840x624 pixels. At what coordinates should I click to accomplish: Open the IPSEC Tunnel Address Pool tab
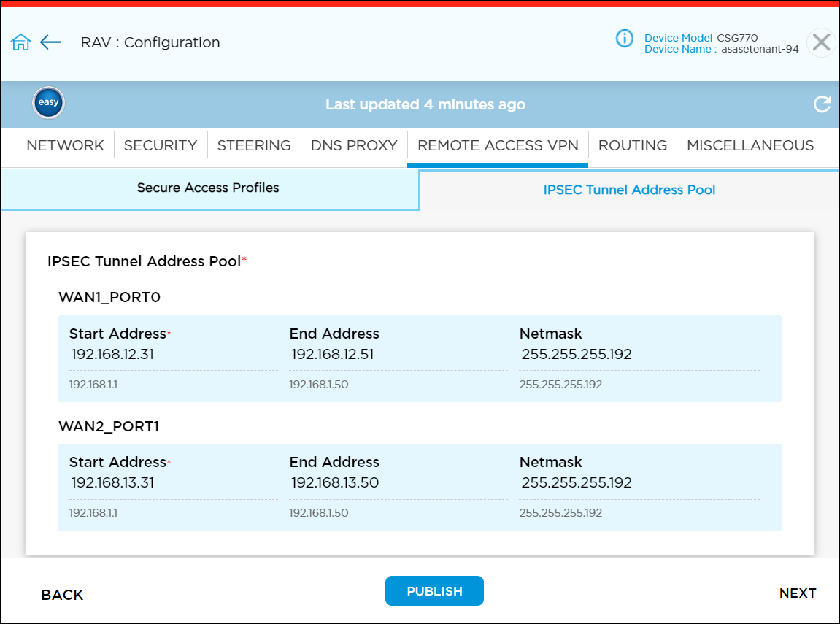click(629, 190)
